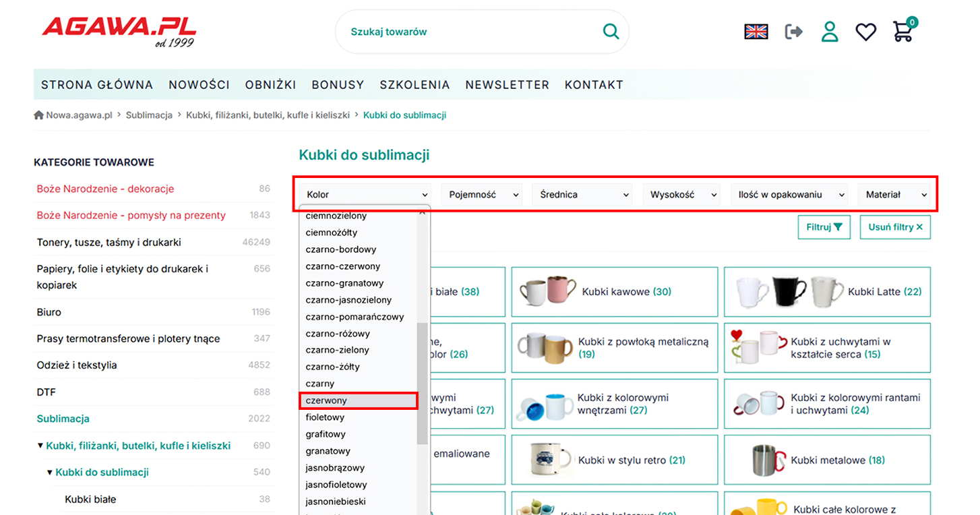Open the KONTAKT menu item

593,85
